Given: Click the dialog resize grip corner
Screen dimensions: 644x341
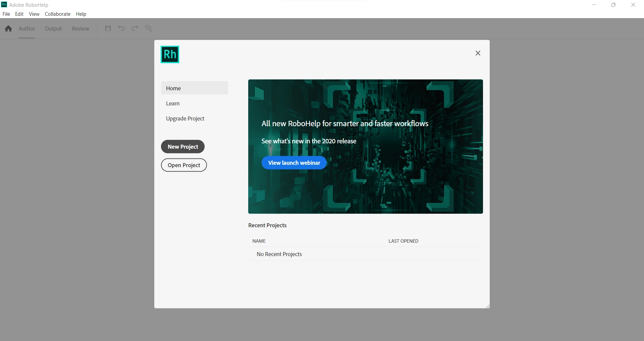Looking at the screenshot, I should [487, 306].
